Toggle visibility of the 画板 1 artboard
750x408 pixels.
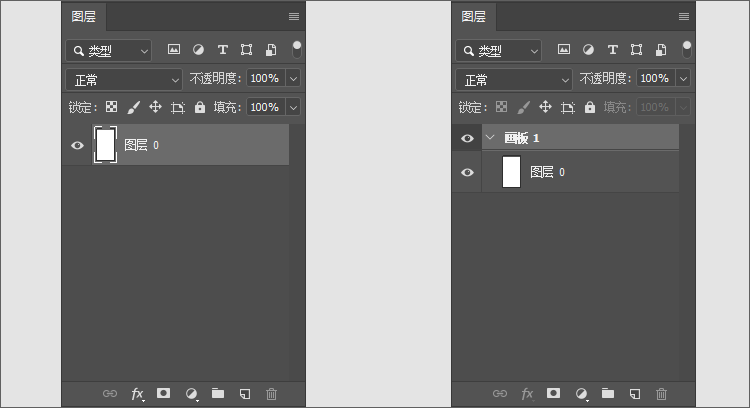[x=467, y=138]
